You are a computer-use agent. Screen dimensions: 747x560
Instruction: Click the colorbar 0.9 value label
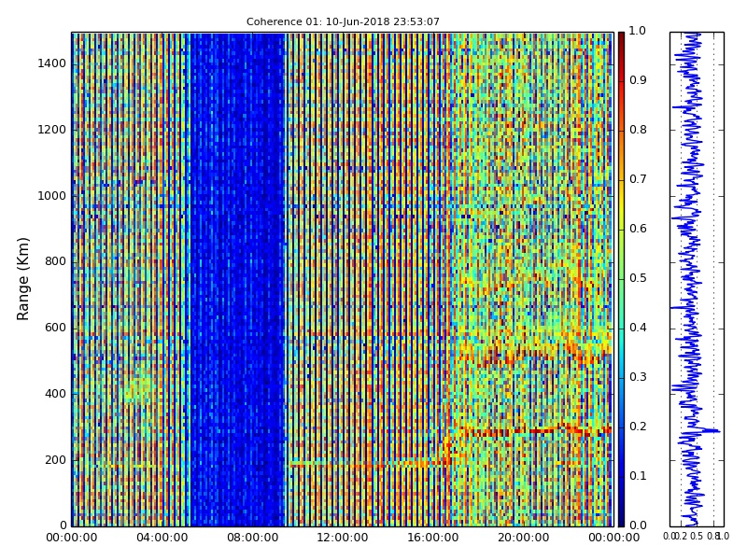click(638, 80)
